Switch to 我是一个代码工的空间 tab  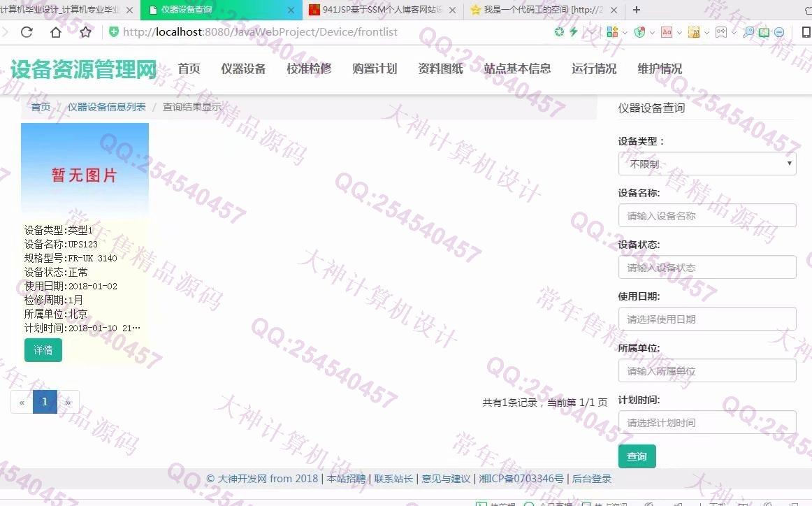click(543, 10)
